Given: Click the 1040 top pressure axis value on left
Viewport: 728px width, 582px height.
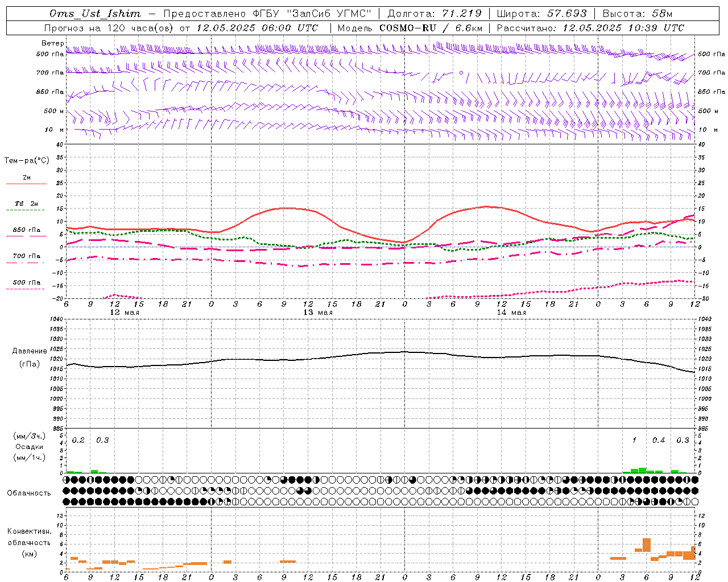Looking at the screenshot, I should pos(56,319).
